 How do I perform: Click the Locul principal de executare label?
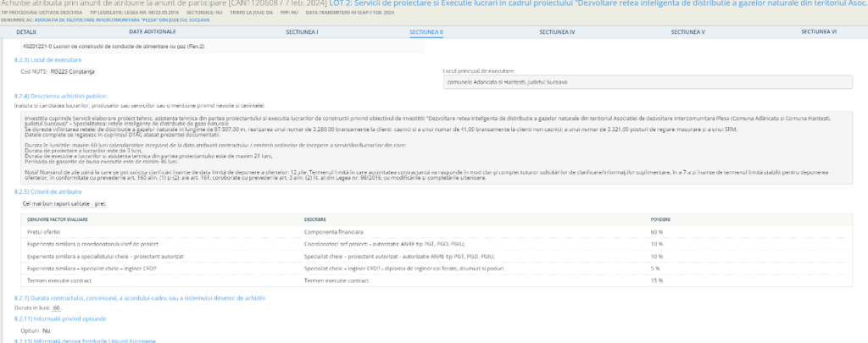click(x=480, y=71)
